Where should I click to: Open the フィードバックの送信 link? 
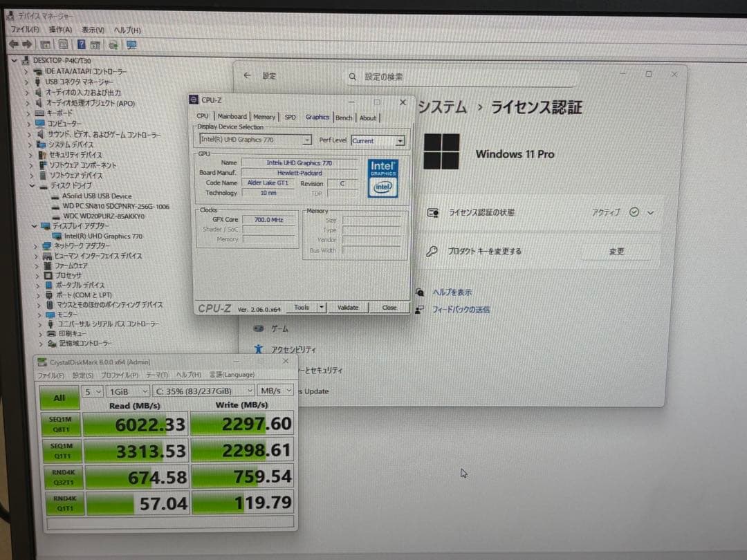[463, 310]
